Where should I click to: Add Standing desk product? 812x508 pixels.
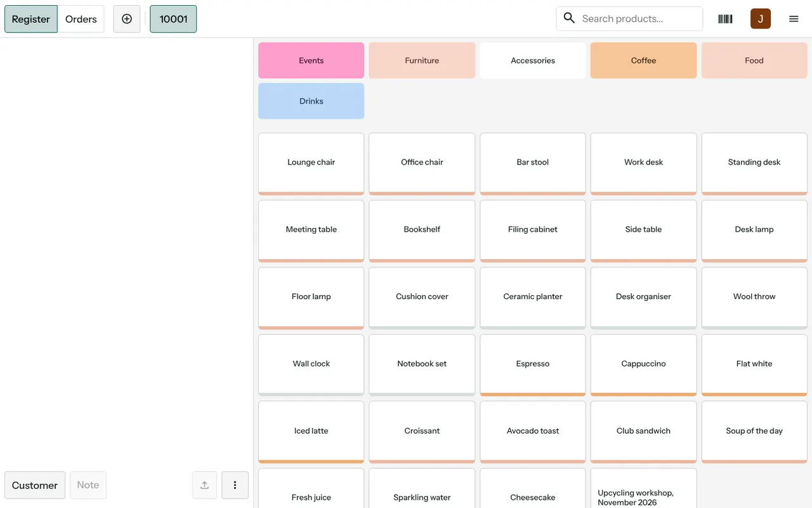point(754,163)
